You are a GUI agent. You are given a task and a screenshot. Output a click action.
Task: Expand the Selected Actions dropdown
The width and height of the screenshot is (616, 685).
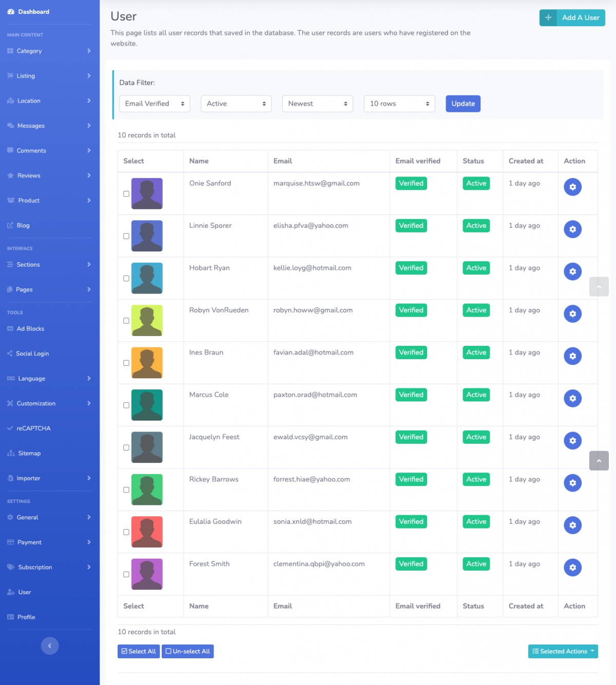563,651
